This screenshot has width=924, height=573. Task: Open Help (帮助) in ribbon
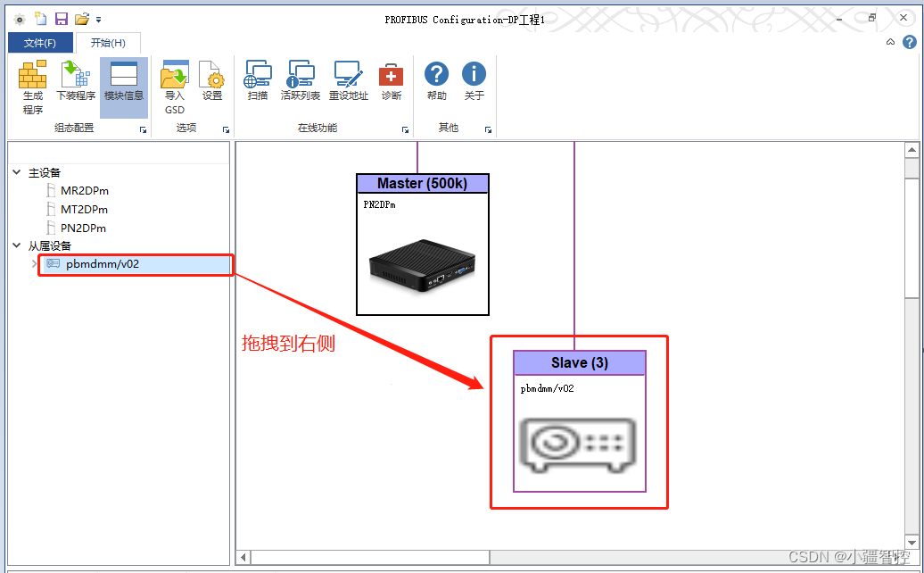(437, 80)
